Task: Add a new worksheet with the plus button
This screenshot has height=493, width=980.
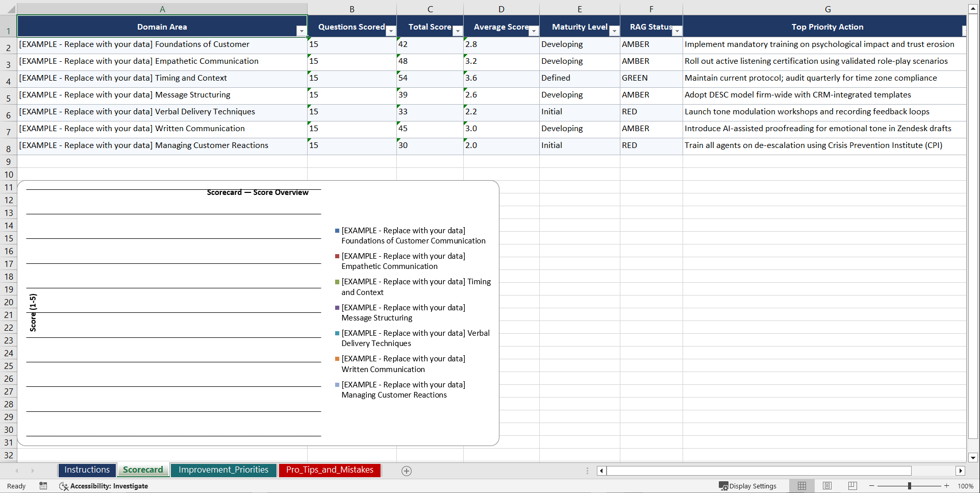Action: pyautogui.click(x=406, y=471)
